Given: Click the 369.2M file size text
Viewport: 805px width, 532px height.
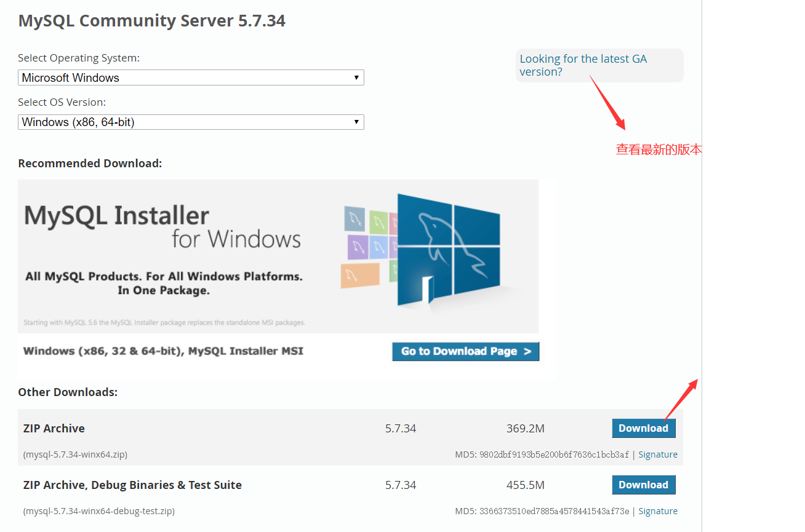Looking at the screenshot, I should tap(526, 429).
